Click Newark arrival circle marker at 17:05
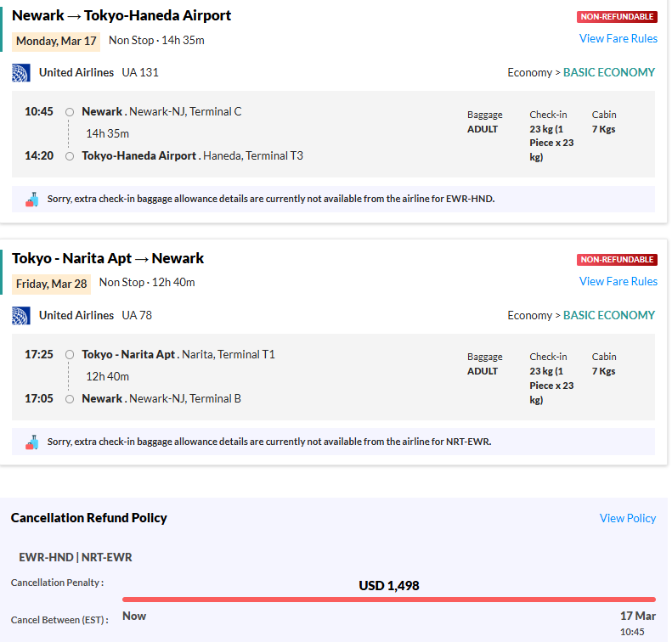The height and width of the screenshot is (642, 672). (x=70, y=399)
